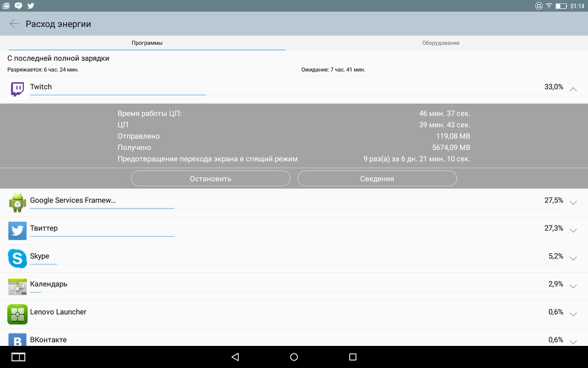
Task: Expand the Lenovo Launcher row chevron
Action: point(573,314)
